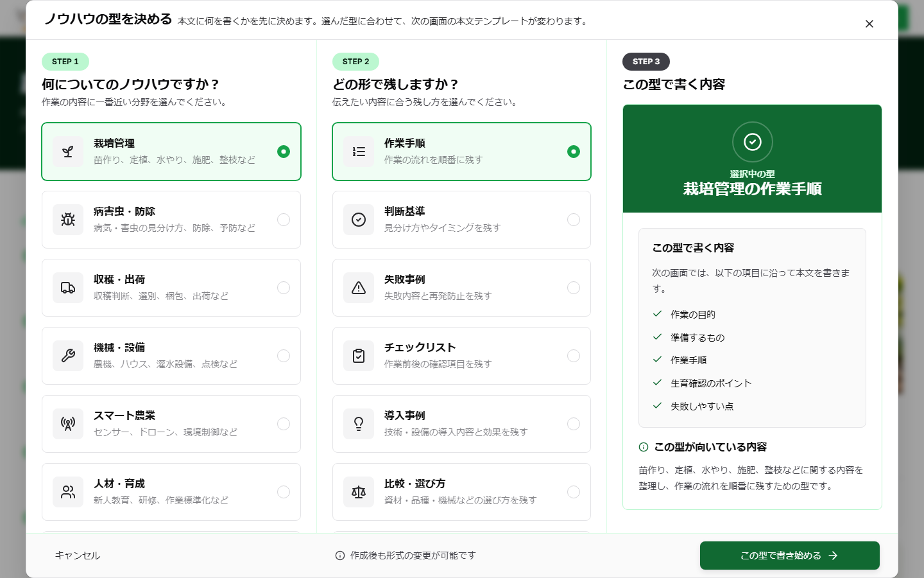Click the 何についてのノウハウですか？ heading
Image resolution: width=924 pixels, height=578 pixels.
pos(131,84)
